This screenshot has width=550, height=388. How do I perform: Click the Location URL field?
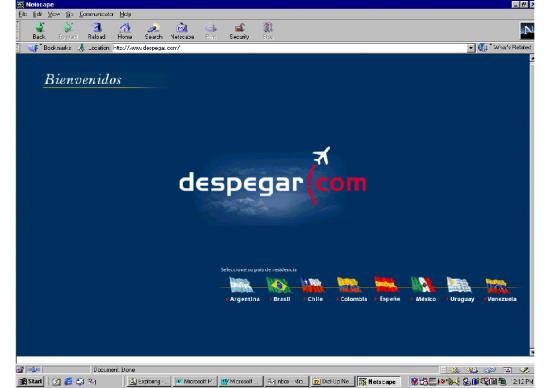click(289, 48)
